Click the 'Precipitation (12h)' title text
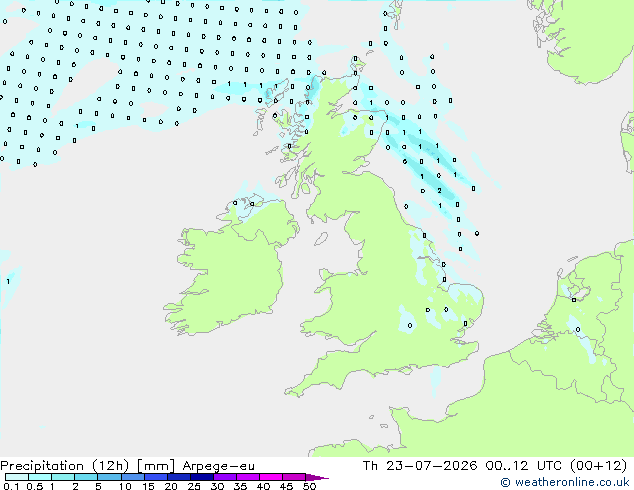 coord(65,466)
